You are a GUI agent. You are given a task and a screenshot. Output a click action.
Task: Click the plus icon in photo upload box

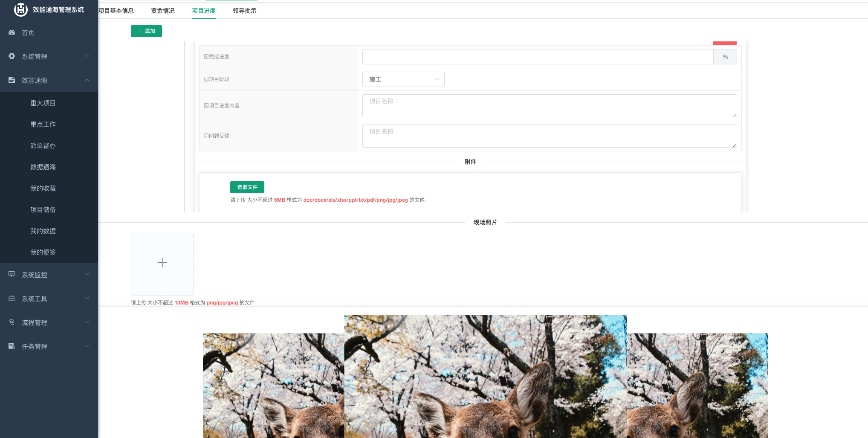click(162, 263)
